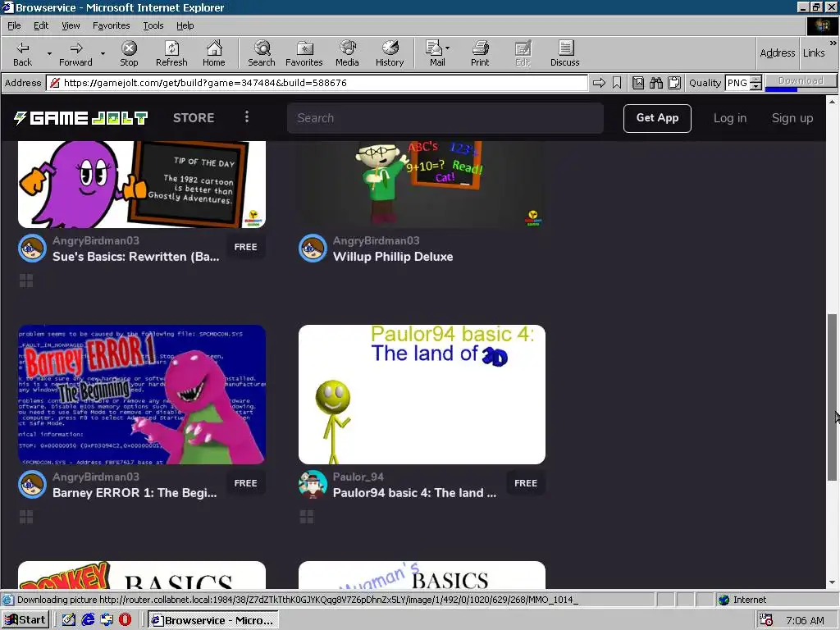Click the vertical scrollbar thumb
Viewport: 840px width, 630px height.
(x=832, y=396)
